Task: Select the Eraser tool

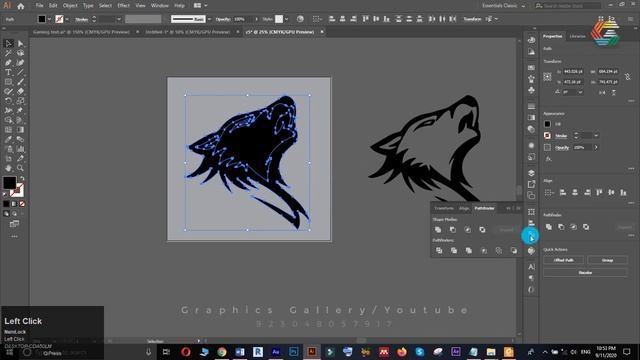Action: click(20, 91)
